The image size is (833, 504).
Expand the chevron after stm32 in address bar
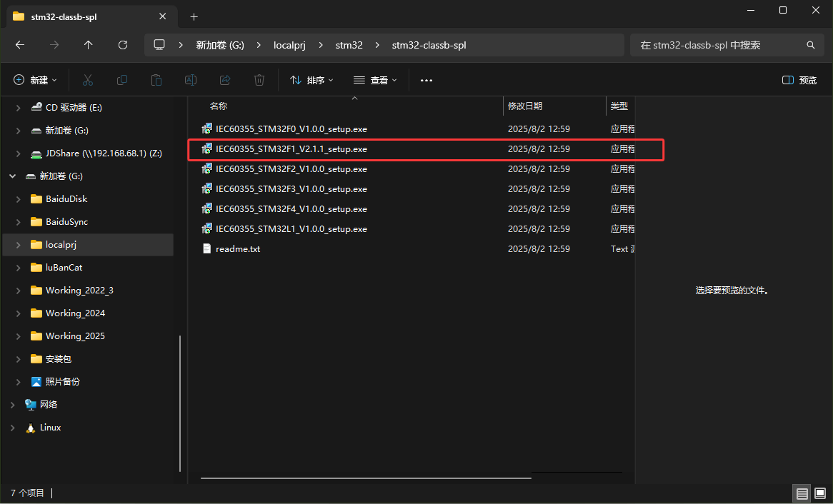click(x=377, y=45)
